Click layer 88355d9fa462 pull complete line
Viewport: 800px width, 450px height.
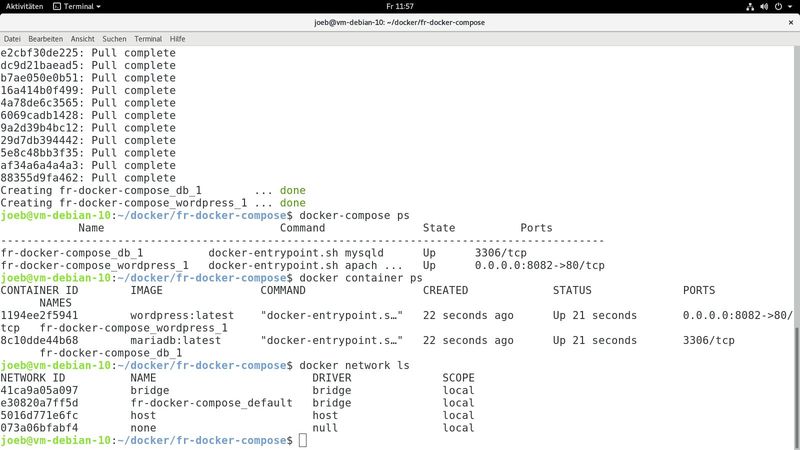click(88, 178)
